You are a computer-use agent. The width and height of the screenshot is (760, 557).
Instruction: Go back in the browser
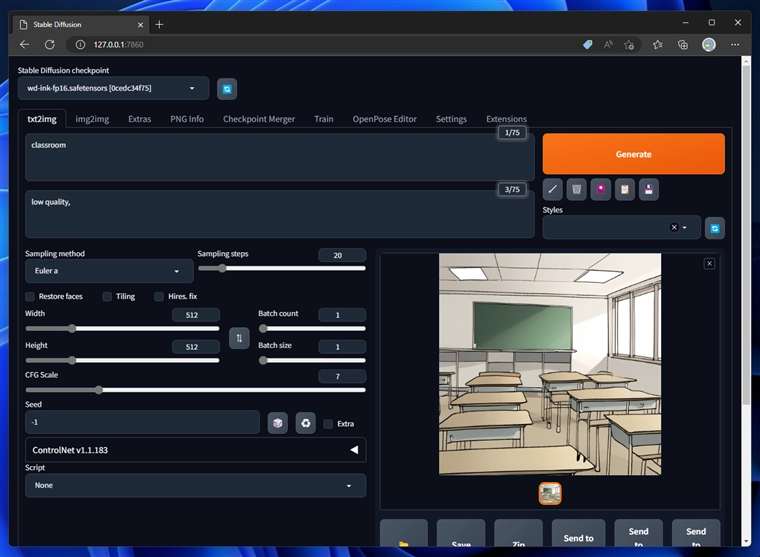coord(25,45)
